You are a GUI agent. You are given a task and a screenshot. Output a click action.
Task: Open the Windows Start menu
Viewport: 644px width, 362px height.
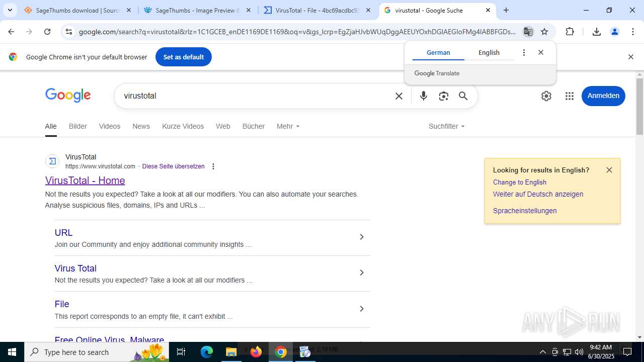pos(12,352)
